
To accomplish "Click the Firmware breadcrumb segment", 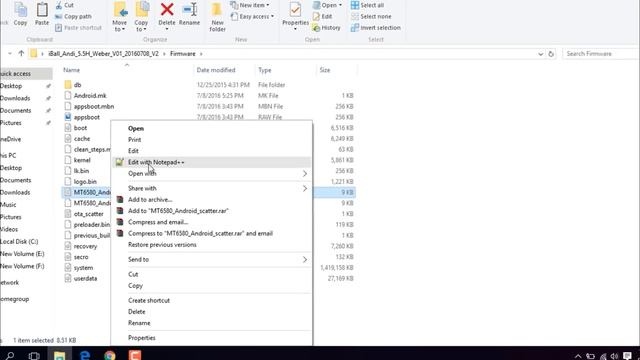I will [x=182, y=54].
